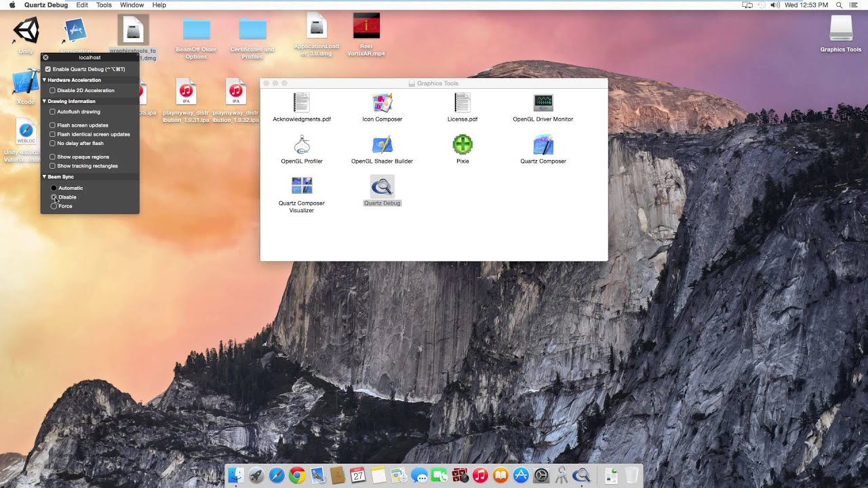Select the Xcode desktop shortcut icon

coord(26,83)
